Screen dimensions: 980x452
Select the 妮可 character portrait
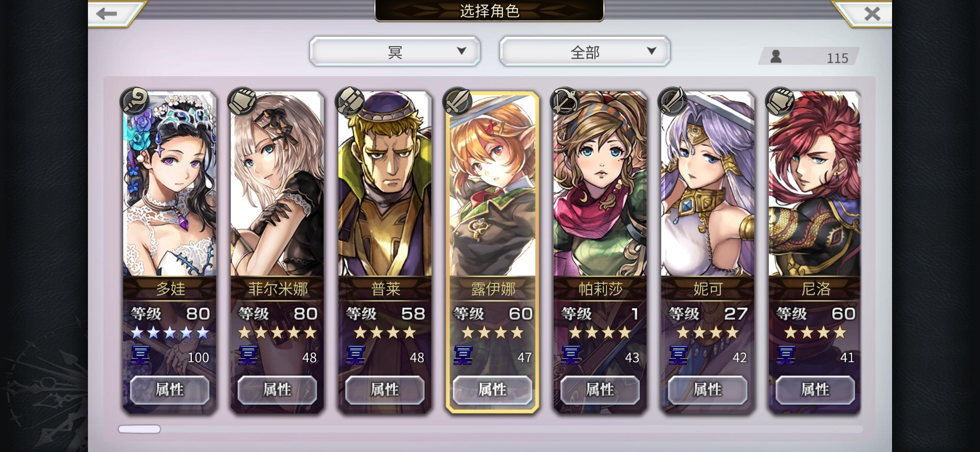tap(708, 184)
